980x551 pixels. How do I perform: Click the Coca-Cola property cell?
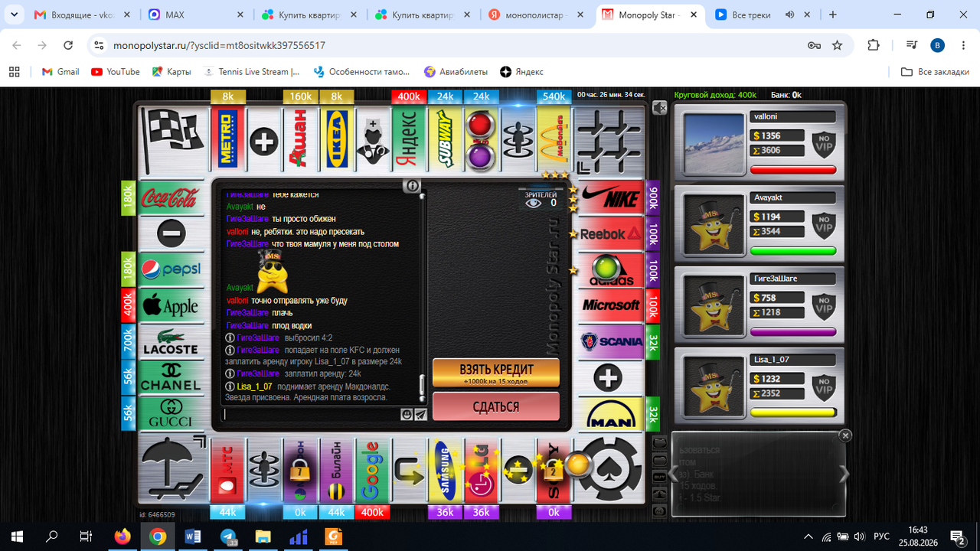point(170,198)
